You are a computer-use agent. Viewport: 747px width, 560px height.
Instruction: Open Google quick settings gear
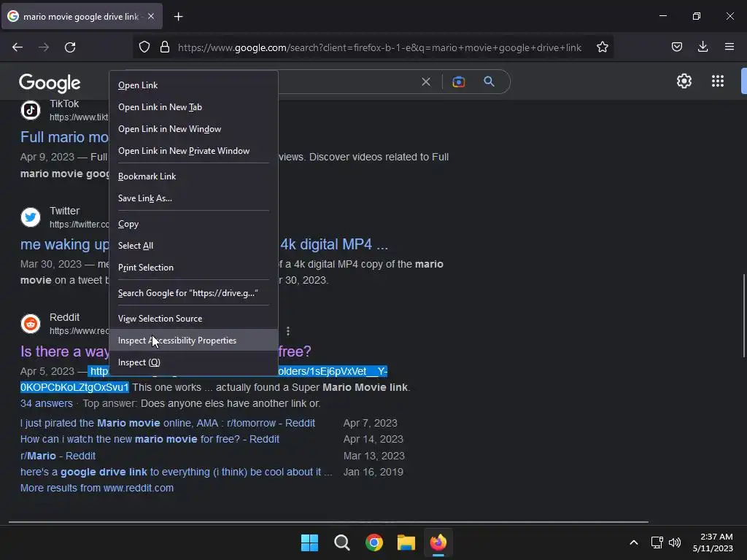684,81
